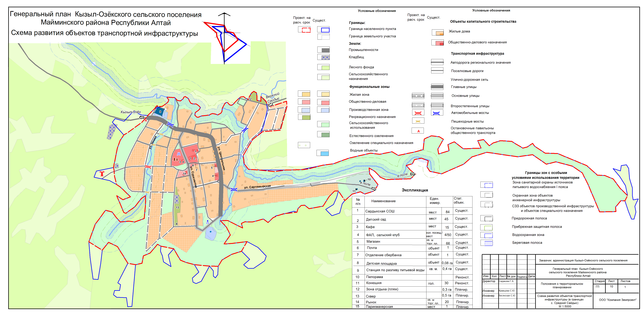Click the main title 'Генеральный план' line

[x=106, y=14]
